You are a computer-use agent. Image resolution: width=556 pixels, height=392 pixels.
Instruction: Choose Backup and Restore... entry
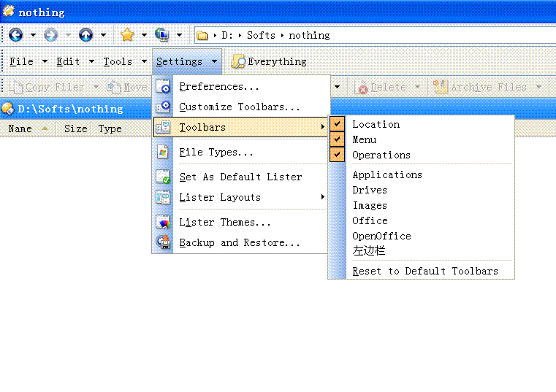240,243
